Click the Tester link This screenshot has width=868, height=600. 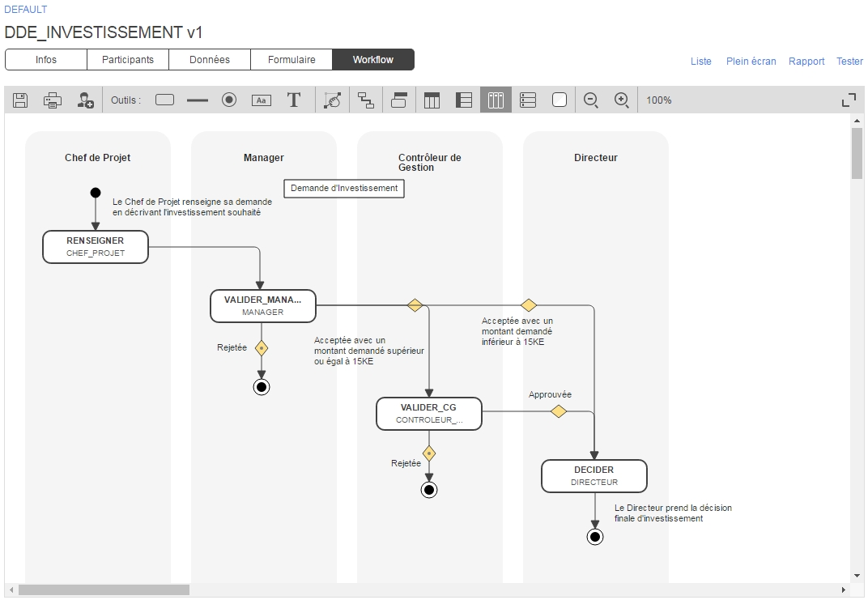[x=849, y=62]
